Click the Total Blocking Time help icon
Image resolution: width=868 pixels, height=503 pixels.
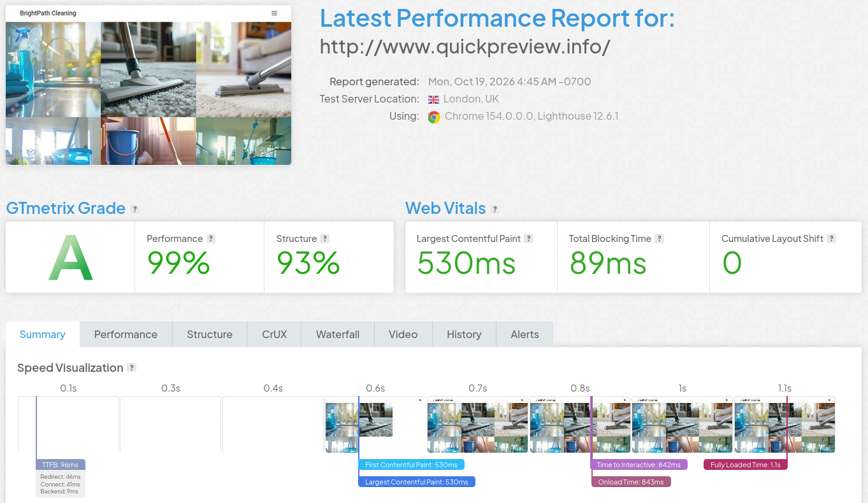tap(660, 239)
